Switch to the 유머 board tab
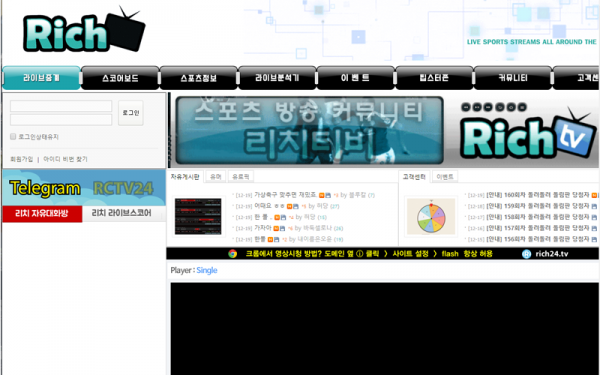600x375 pixels. pyautogui.click(x=215, y=176)
